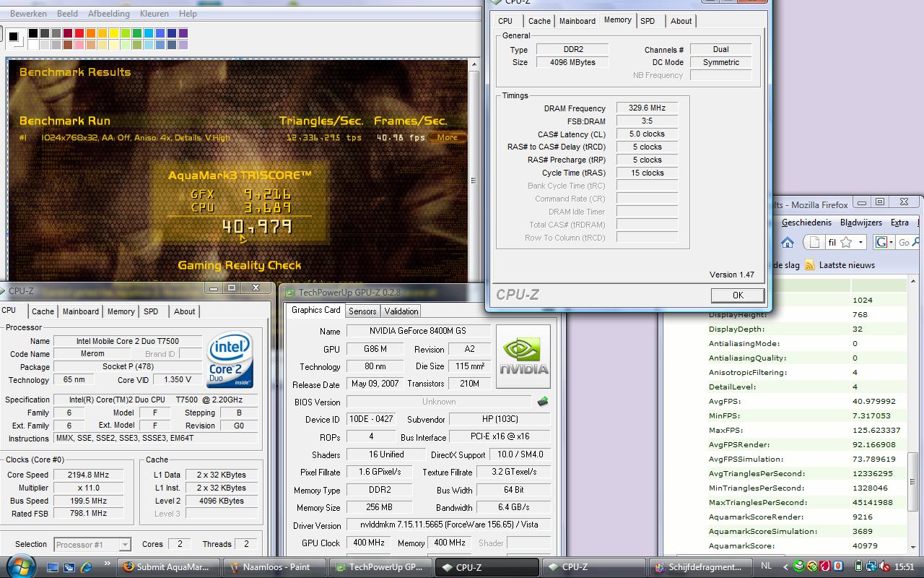Pick the yellow color in Paint palette
The width and height of the screenshot is (924, 578).
coord(114,33)
